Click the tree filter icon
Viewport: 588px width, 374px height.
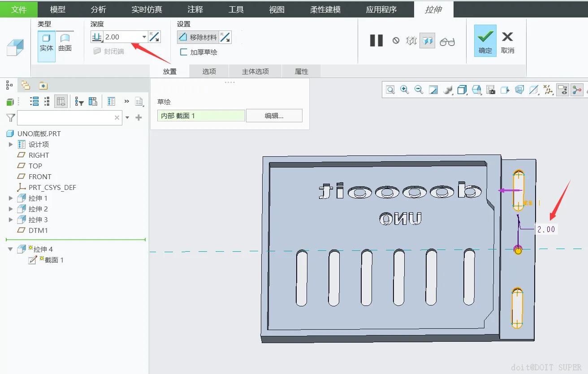click(x=79, y=102)
